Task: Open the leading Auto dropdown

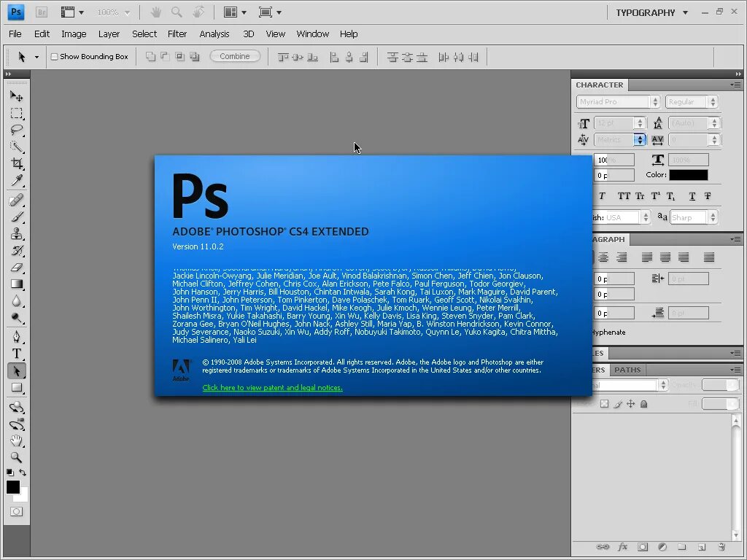Action: (714, 122)
